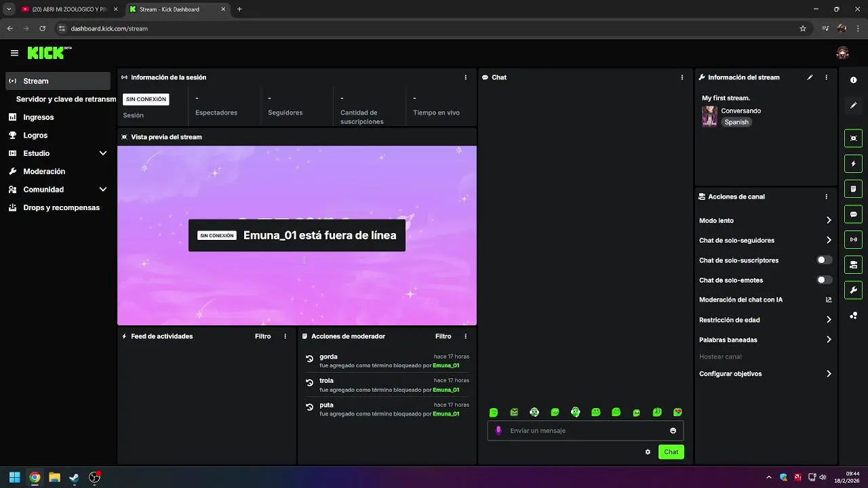868x488 pixels.
Task: Open options menu of Información de la sesión
Action: click(465, 77)
